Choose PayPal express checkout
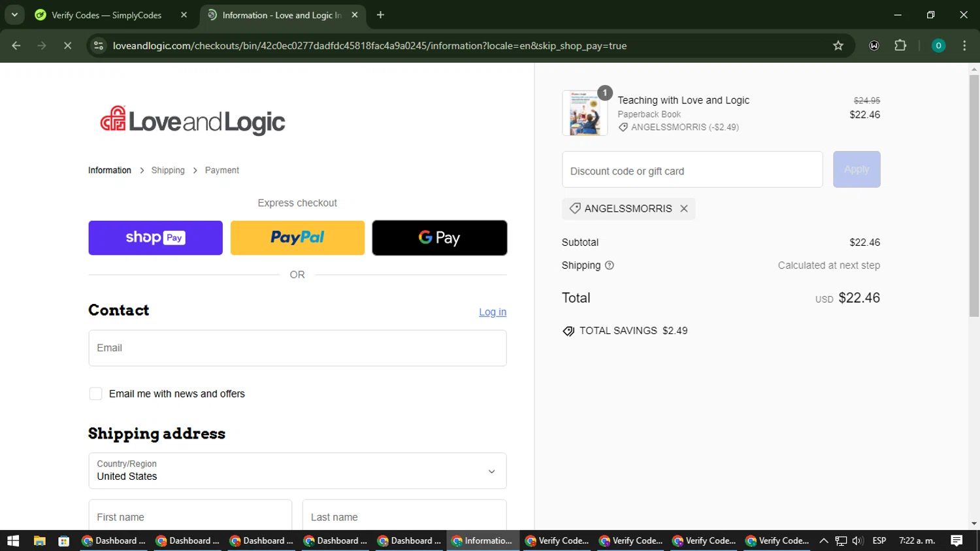The image size is (980, 551). pos(297,238)
